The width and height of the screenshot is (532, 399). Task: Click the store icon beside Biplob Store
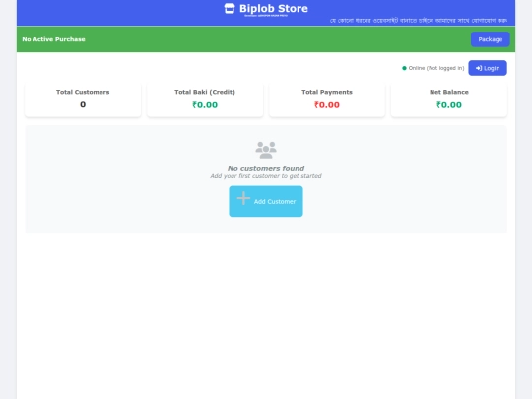230,9
